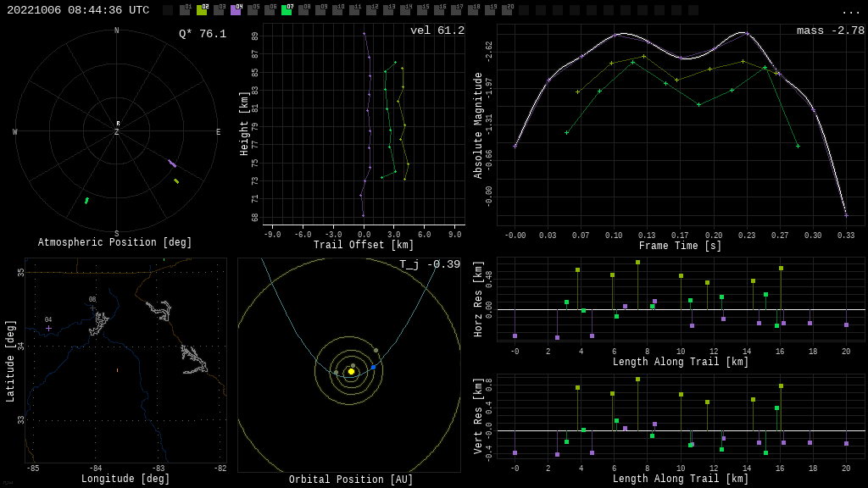
Task: Toggle the gray camera 20 box
Action: pyautogui.click(x=507, y=10)
